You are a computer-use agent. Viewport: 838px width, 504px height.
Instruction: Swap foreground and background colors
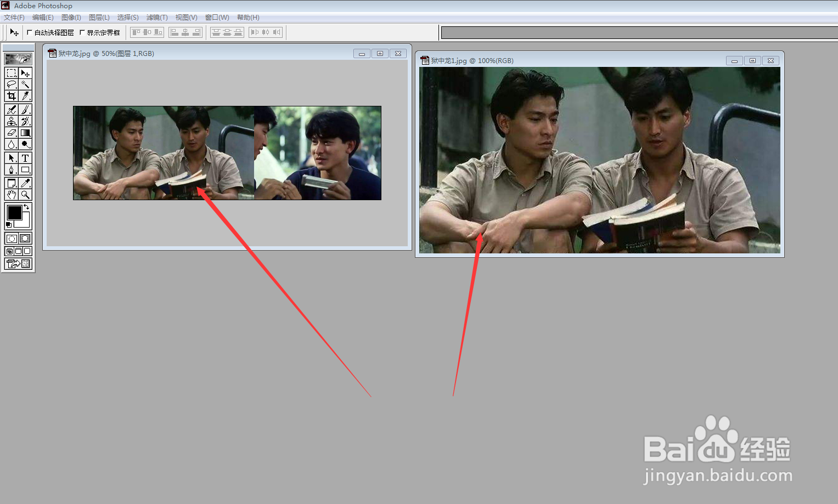coord(26,207)
